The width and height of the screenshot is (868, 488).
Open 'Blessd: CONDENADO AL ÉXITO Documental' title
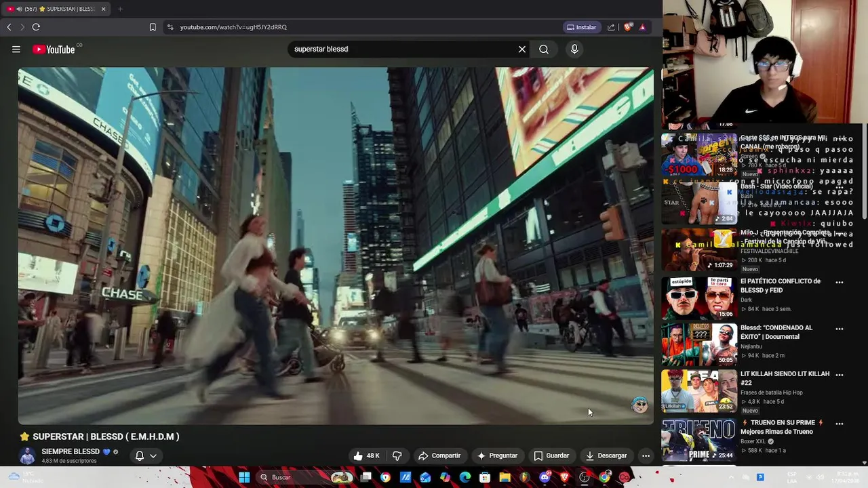coord(776,332)
